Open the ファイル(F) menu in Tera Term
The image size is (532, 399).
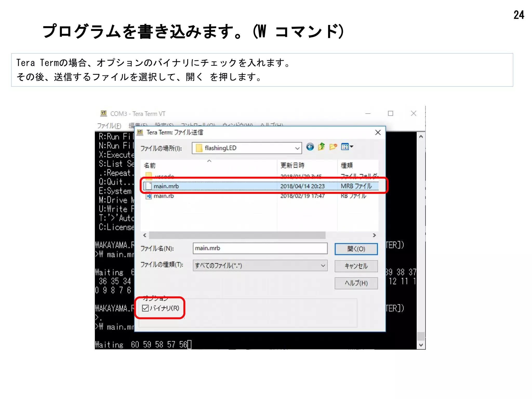[x=109, y=126]
